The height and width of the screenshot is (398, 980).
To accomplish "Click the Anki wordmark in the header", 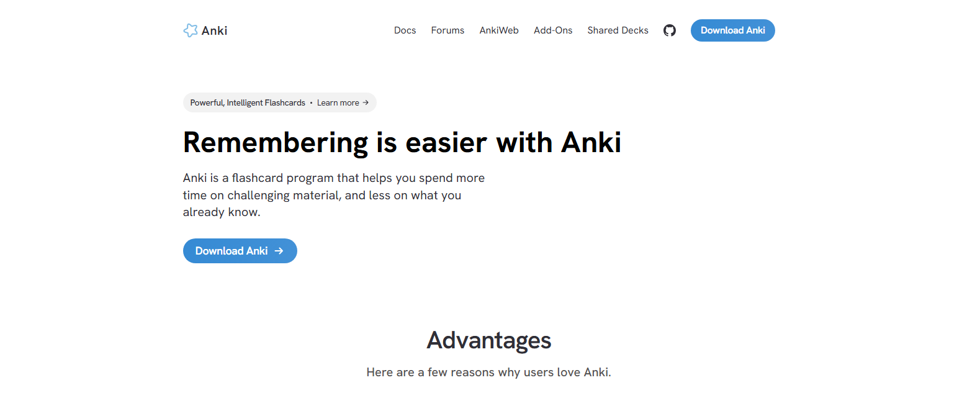I will click(x=214, y=30).
